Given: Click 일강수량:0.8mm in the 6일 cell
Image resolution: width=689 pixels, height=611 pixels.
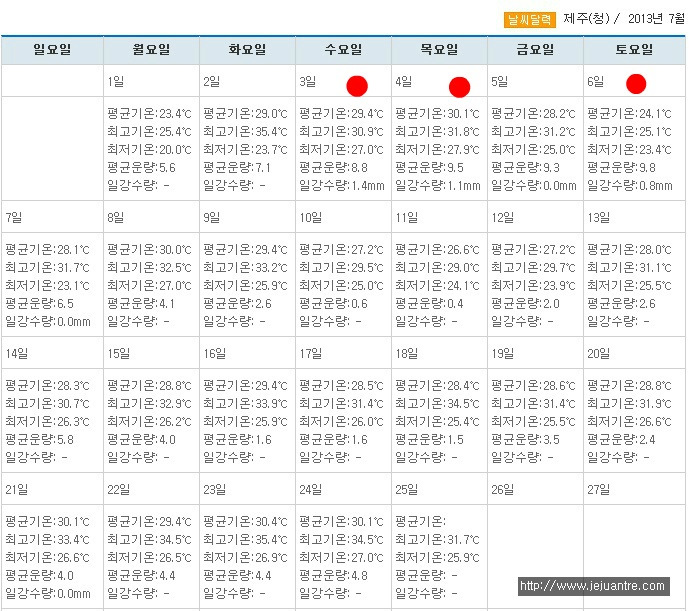Looking at the screenshot, I should [x=630, y=185].
